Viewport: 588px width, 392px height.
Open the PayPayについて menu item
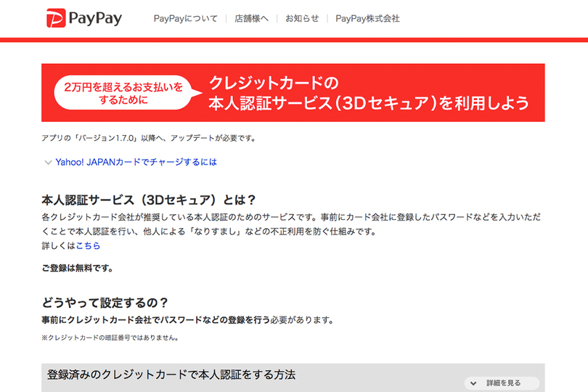[185, 18]
